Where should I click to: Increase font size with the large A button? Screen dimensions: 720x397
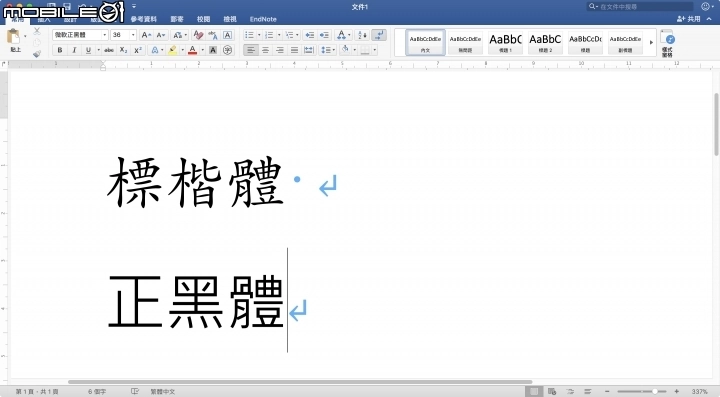[146, 35]
